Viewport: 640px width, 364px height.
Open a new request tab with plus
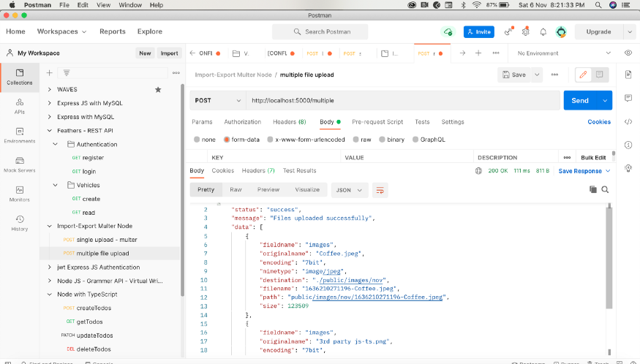(x=478, y=53)
